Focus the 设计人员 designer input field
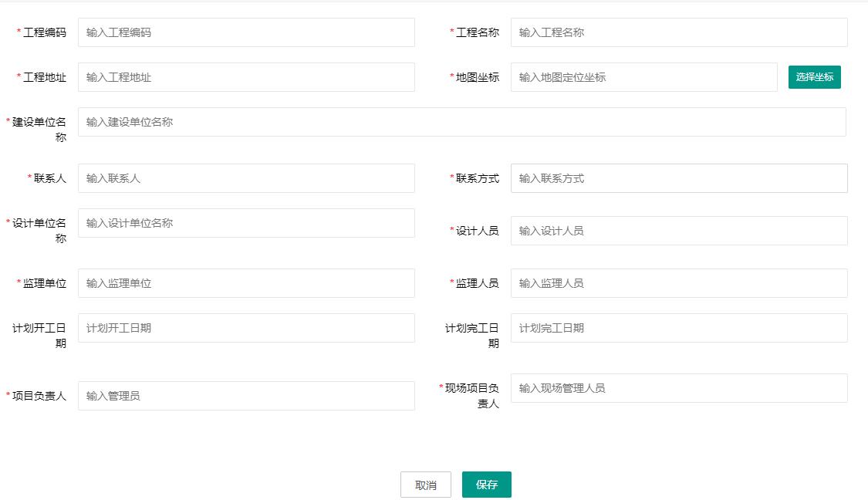Screen dimensions: 868x500 678,230
